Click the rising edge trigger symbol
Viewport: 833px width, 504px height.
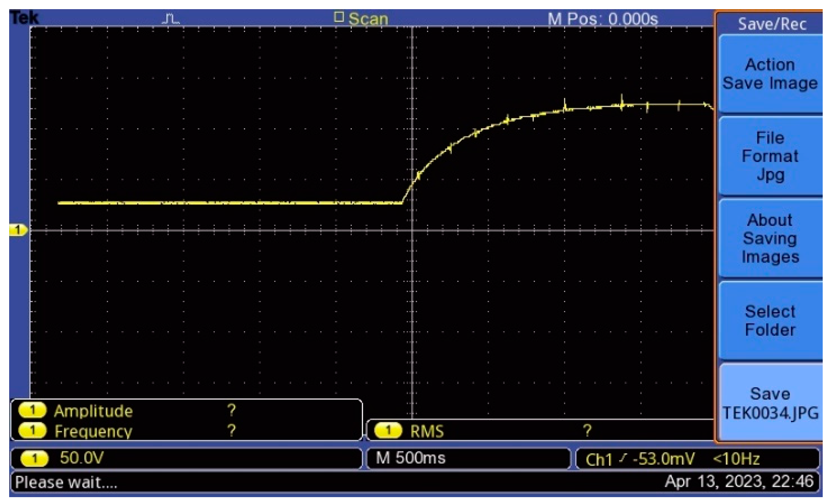click(623, 458)
